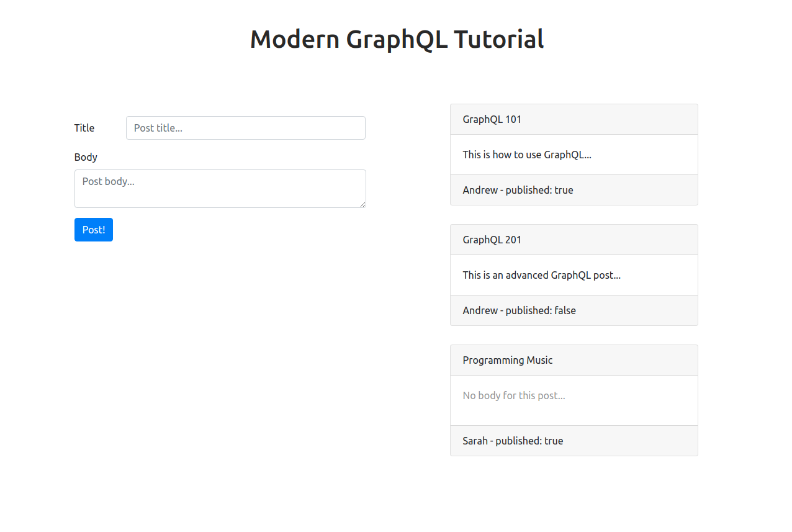This screenshot has width=792, height=532.
Task: Select the Modern GraphQL Tutorial heading
Action: tap(397, 39)
